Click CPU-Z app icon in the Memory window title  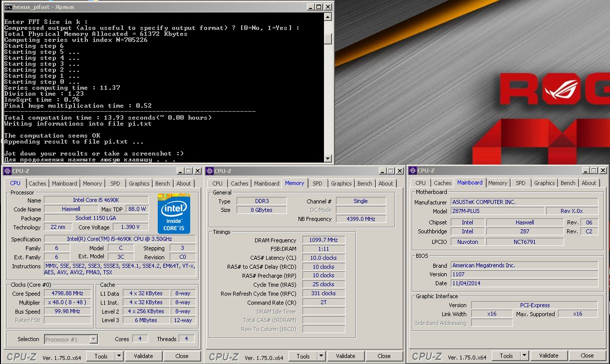210,171
